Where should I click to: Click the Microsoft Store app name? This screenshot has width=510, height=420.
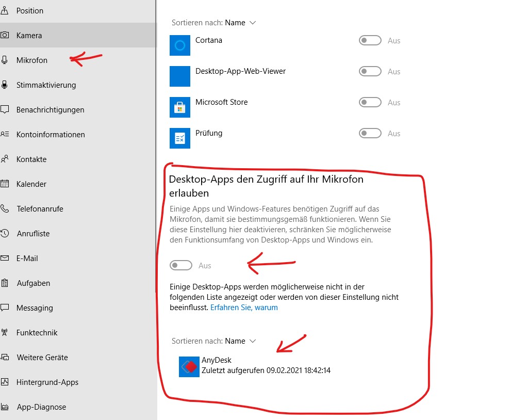pos(222,102)
